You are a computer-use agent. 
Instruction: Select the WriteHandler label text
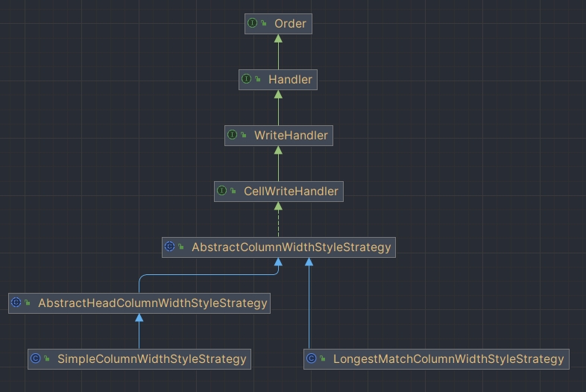pyautogui.click(x=291, y=136)
